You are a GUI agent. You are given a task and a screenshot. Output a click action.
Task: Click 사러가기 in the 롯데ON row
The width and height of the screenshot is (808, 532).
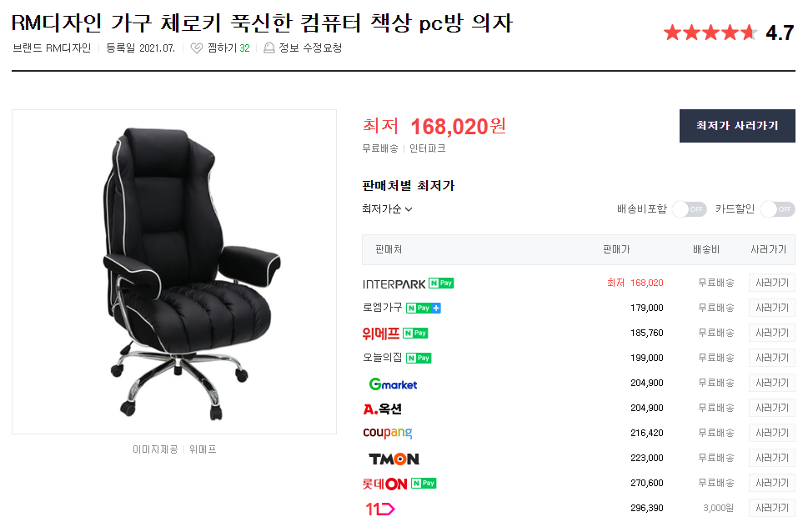pyautogui.click(x=772, y=483)
